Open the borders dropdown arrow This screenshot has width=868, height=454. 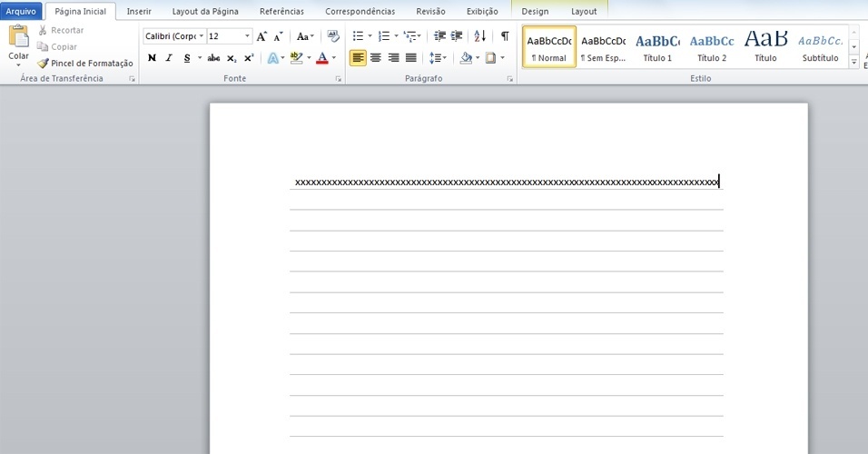click(x=503, y=57)
